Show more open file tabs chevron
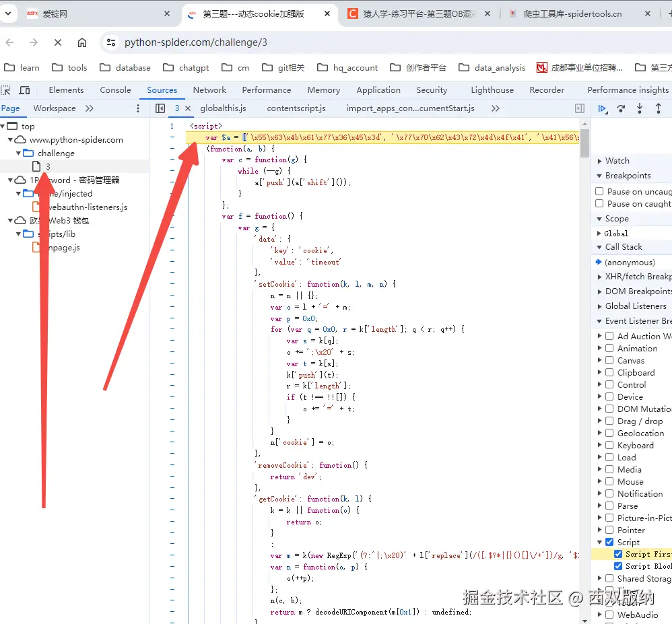This screenshot has width=672, height=624. click(496, 108)
